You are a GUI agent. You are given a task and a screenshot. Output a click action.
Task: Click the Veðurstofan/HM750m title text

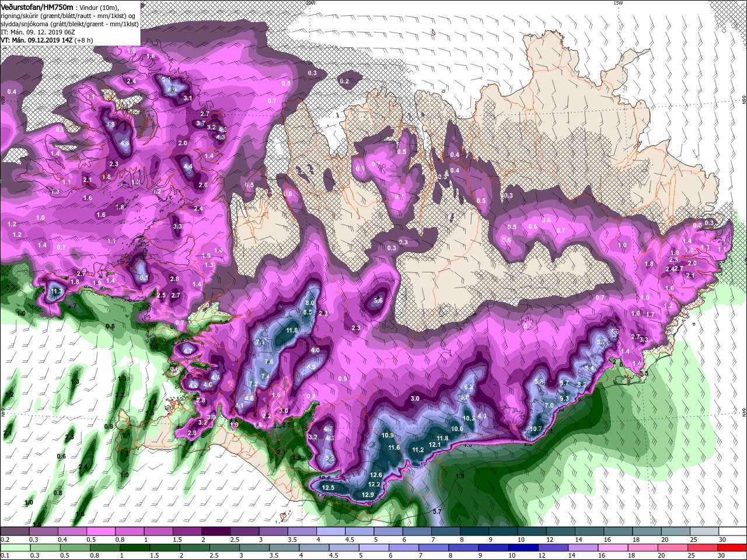37,6
